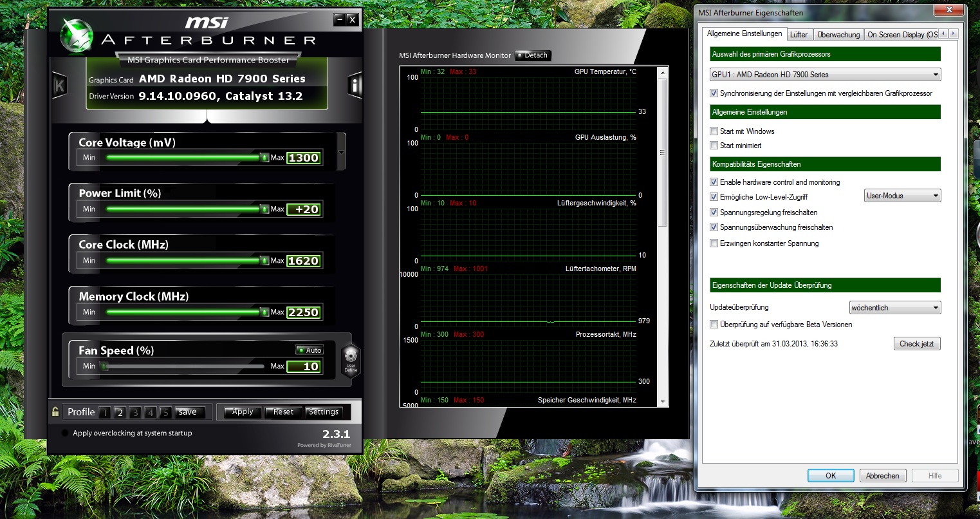Open the info panel with the i icon
Screen dimensions: 980x519
tap(355, 85)
